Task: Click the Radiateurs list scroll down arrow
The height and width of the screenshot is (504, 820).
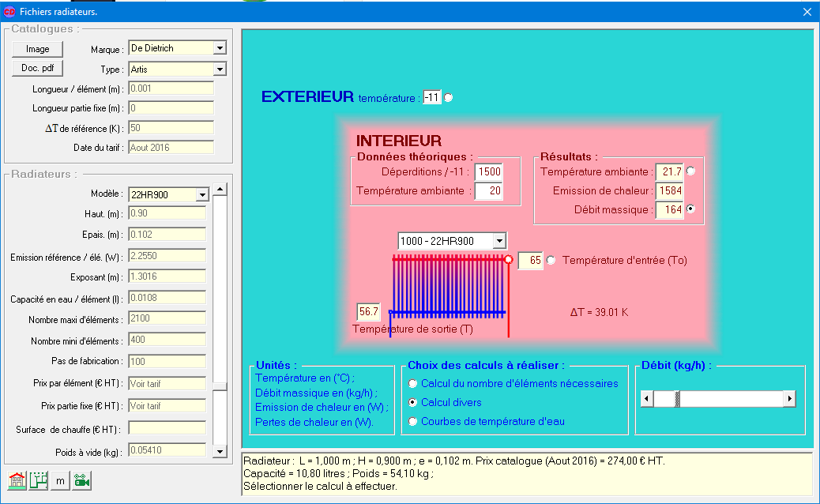Action: pyautogui.click(x=220, y=451)
